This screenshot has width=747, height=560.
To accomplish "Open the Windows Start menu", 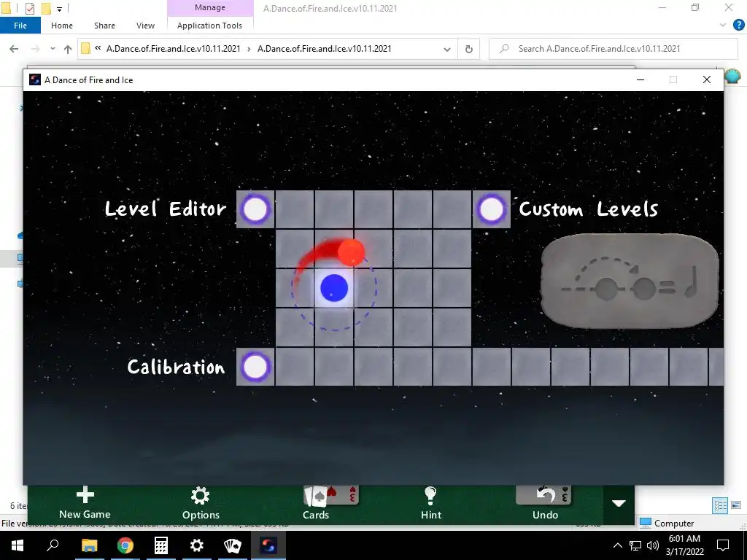I will (x=17, y=545).
